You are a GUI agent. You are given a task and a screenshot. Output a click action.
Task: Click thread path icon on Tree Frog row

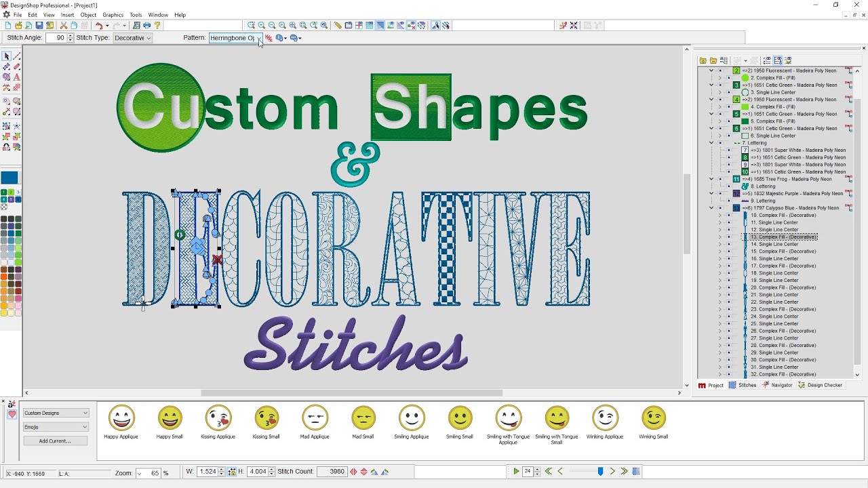coord(848,179)
